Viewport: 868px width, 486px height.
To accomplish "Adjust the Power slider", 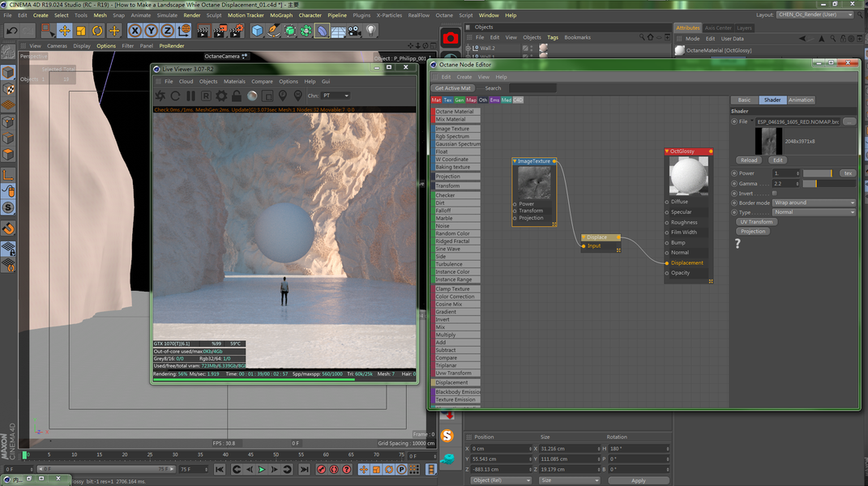I will (819, 173).
